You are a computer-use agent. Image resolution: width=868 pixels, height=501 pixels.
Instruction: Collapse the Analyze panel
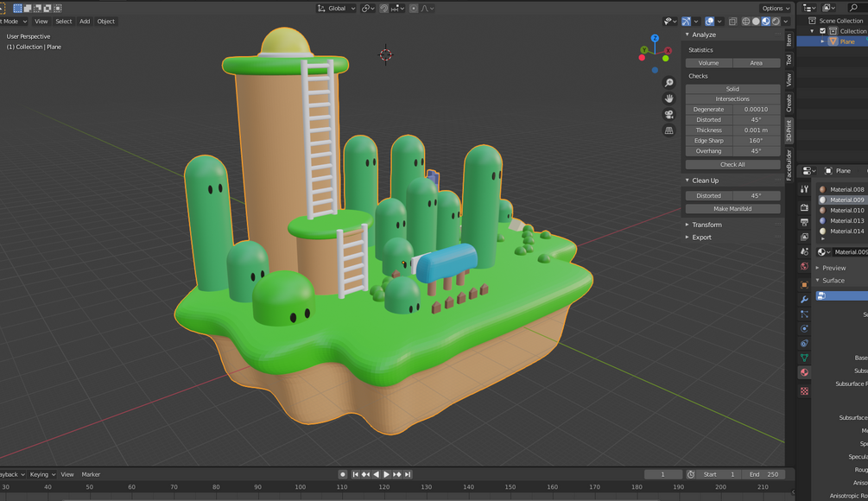(687, 35)
